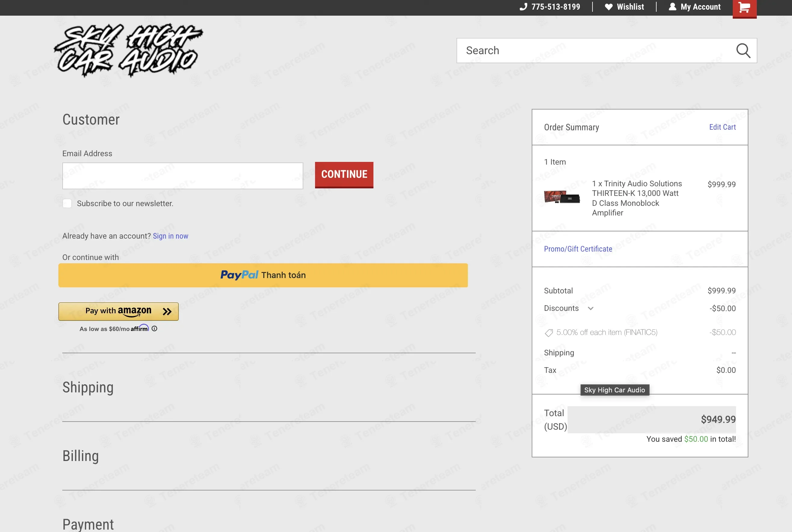Click the Subtotal $999.99 value
The height and width of the screenshot is (532, 792).
[722, 290]
